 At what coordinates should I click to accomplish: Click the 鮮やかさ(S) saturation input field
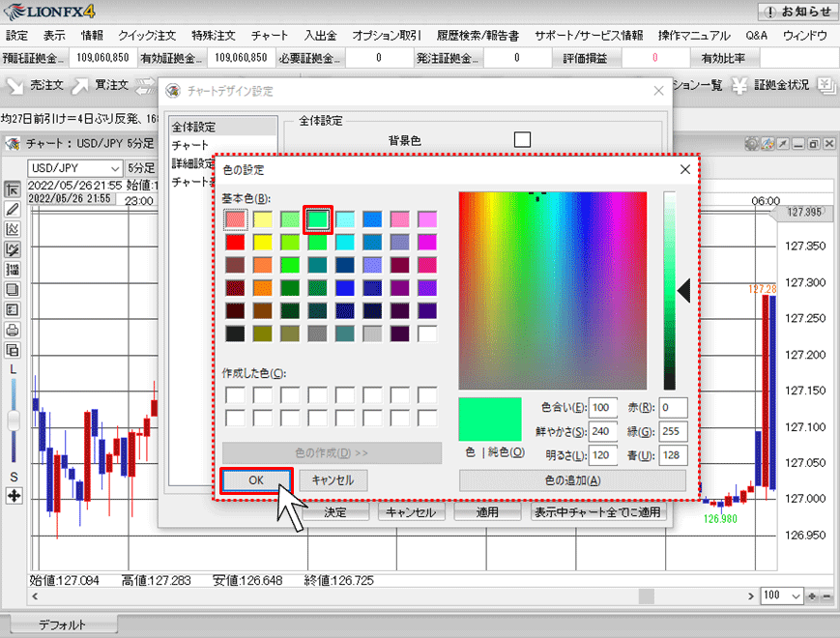(602, 431)
